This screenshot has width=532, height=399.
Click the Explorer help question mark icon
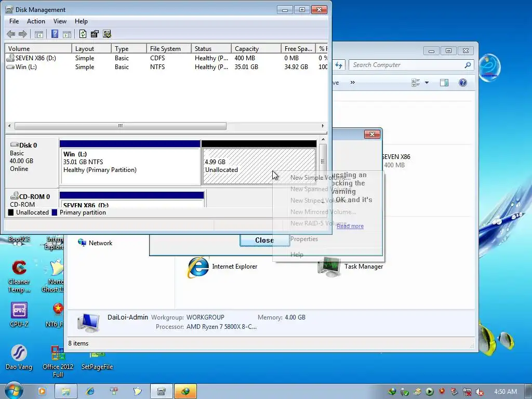point(463,83)
